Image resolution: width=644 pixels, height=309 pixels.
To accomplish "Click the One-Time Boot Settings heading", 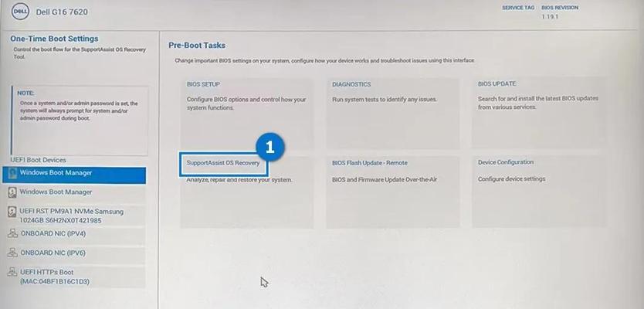I will tap(54, 39).
